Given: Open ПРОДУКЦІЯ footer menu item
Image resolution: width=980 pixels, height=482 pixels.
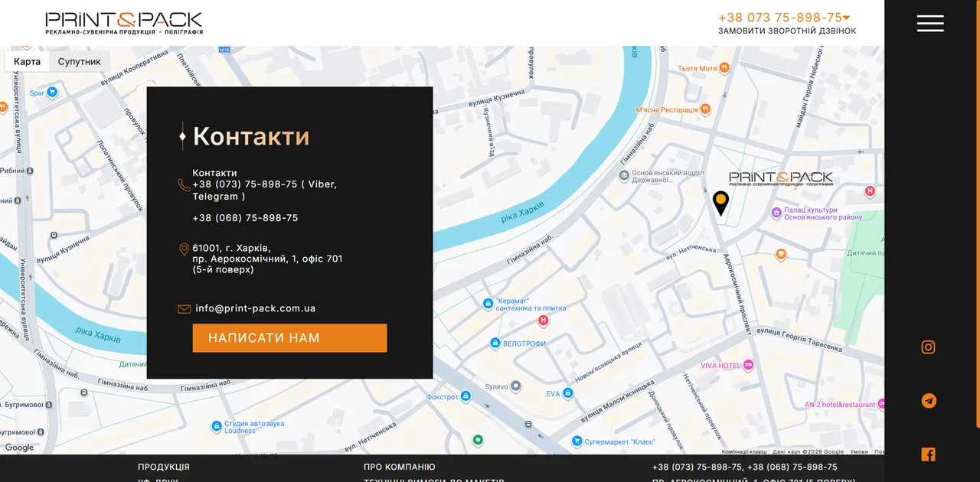Looking at the screenshot, I should point(164,467).
